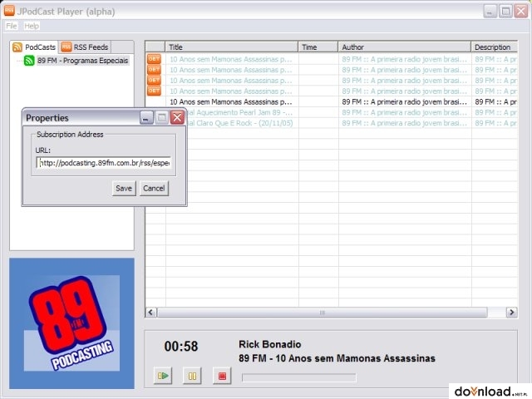Click GET icon on second episode row
Image resolution: width=532 pixels, height=399 pixels.
[154, 70]
